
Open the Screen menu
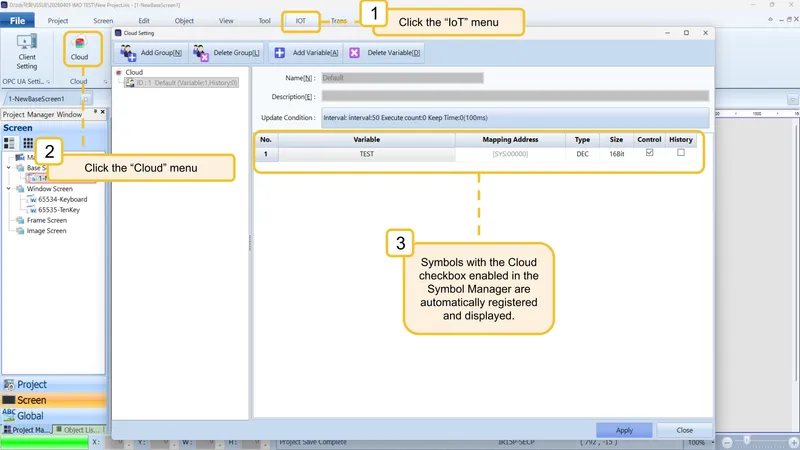[103, 21]
